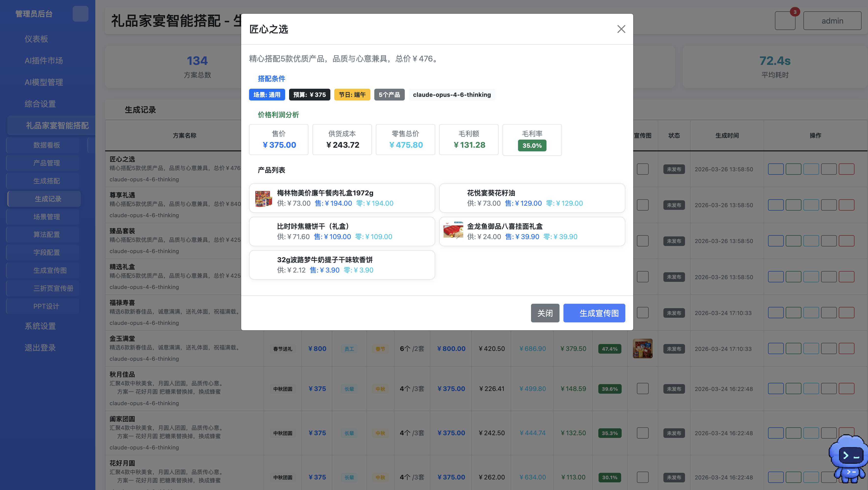Open the chatbot robot mascot assistant
Screen dimensions: 868x490
click(x=848, y=459)
